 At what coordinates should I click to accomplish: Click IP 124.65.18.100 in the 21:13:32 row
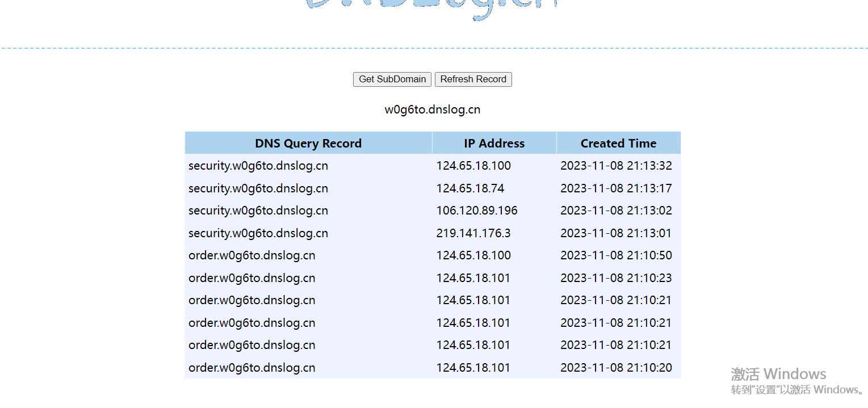tap(473, 166)
